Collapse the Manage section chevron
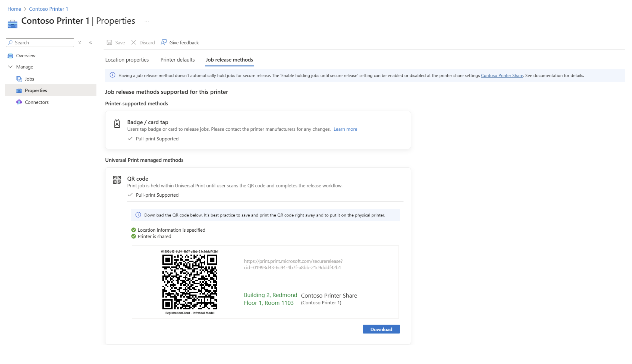632x364 pixels. pyautogui.click(x=10, y=67)
